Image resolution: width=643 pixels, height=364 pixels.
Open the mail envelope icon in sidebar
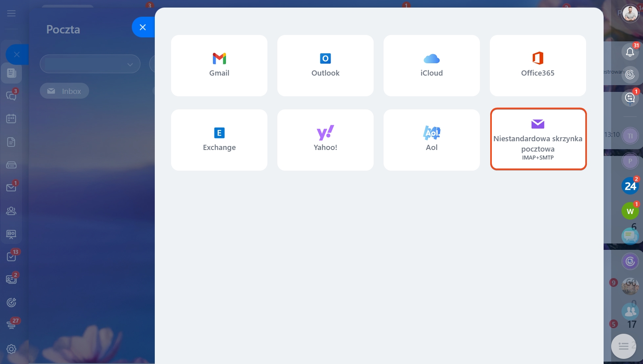click(11, 187)
